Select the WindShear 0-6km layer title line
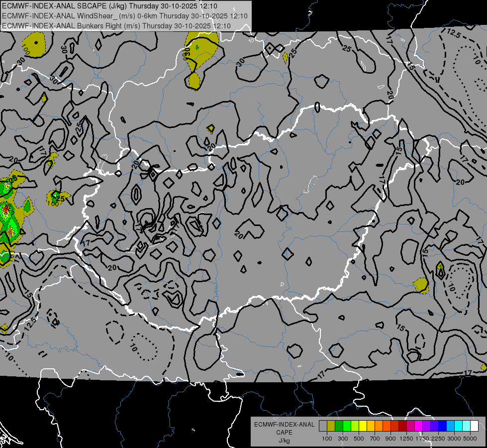Image resolution: width=487 pixels, height=448 pixels. (x=124, y=16)
